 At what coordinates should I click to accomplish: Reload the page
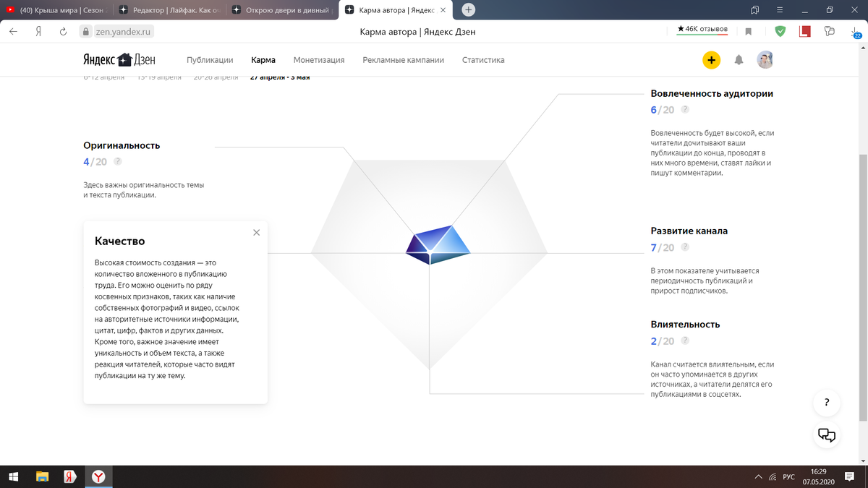(x=63, y=31)
